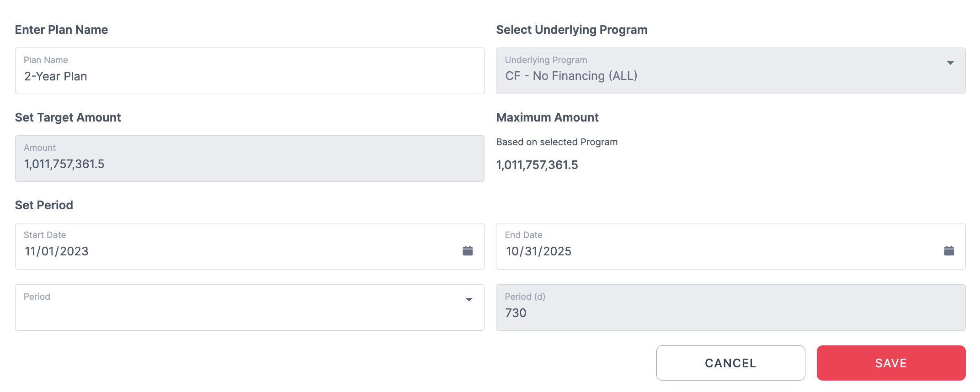Click the Maximum Amount value below the program note
The width and height of the screenshot is (980, 392).
pos(537,165)
